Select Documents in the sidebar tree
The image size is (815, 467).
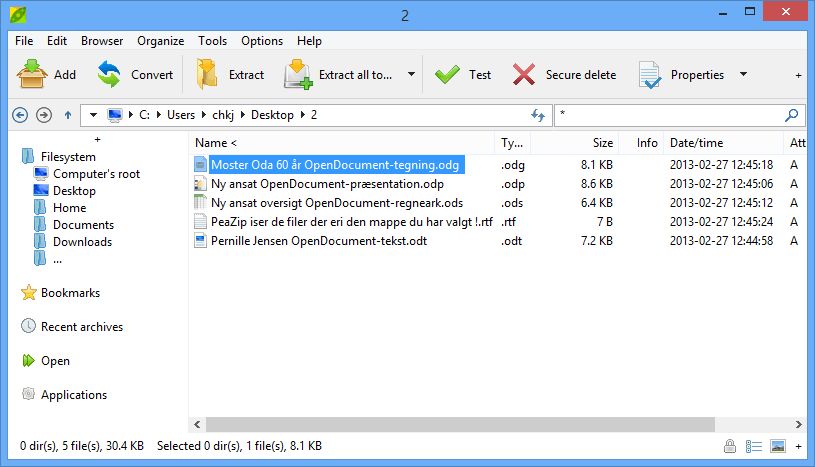[83, 225]
